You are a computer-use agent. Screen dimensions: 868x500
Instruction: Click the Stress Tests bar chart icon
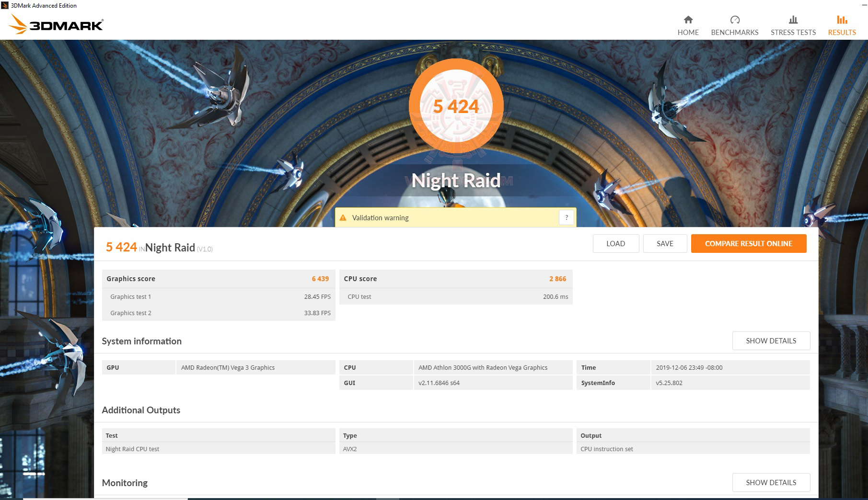click(793, 20)
